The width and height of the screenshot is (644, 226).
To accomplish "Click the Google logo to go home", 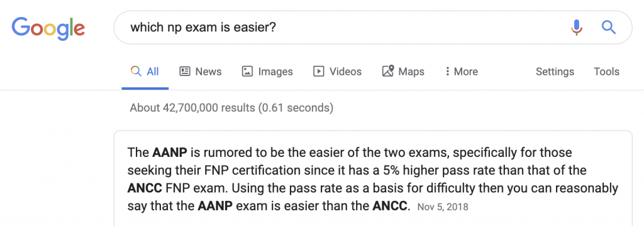I will click(x=48, y=28).
